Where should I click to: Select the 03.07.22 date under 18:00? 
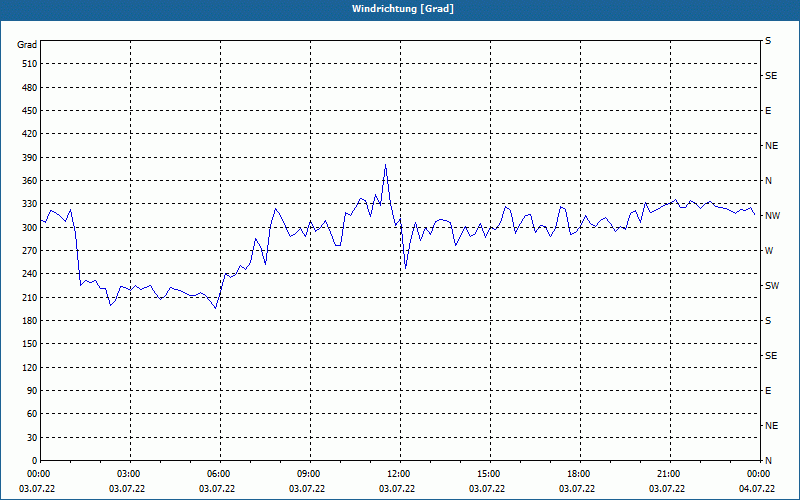[577, 489]
